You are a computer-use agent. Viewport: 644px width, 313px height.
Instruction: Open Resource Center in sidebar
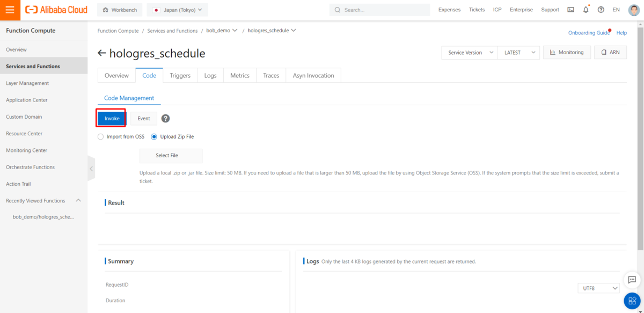pyautogui.click(x=43, y=134)
